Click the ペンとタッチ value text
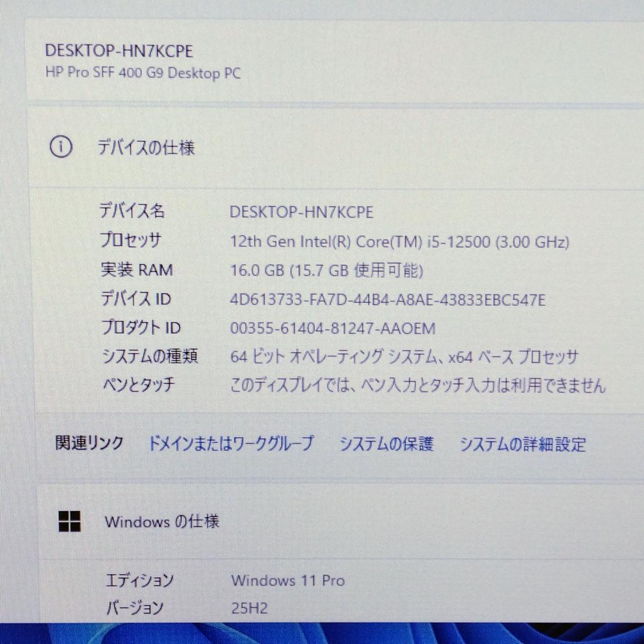The width and height of the screenshot is (644, 644). point(417,385)
